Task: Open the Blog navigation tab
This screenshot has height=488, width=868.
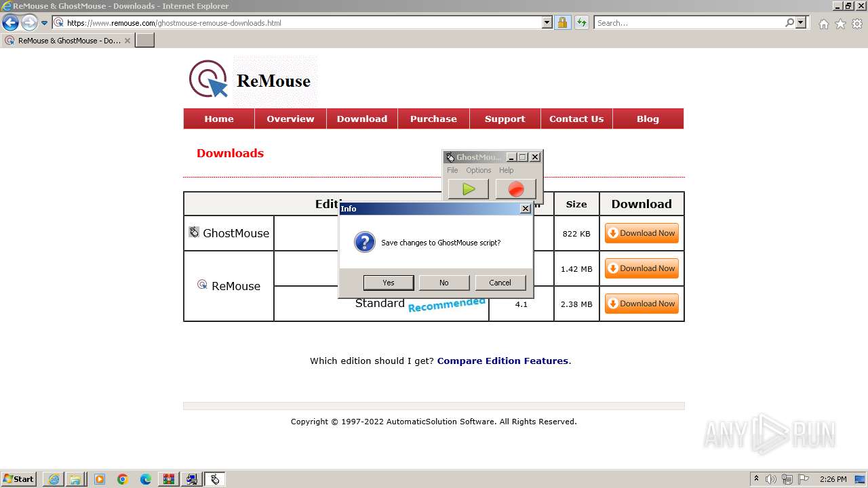Action: 648,119
